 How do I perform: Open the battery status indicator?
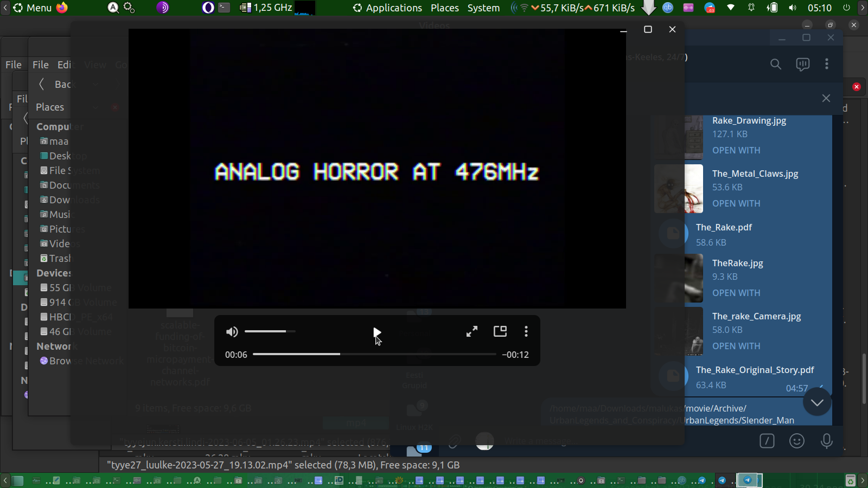coord(772,8)
